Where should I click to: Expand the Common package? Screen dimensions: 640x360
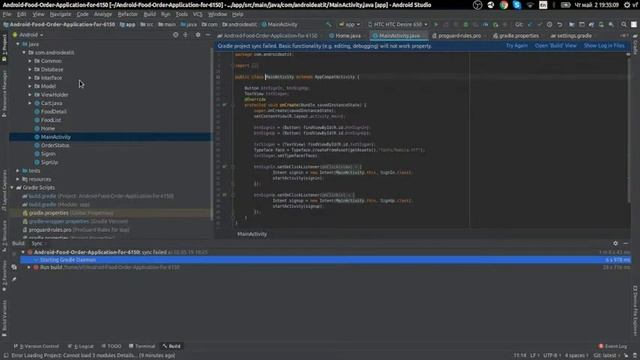click(x=30, y=61)
